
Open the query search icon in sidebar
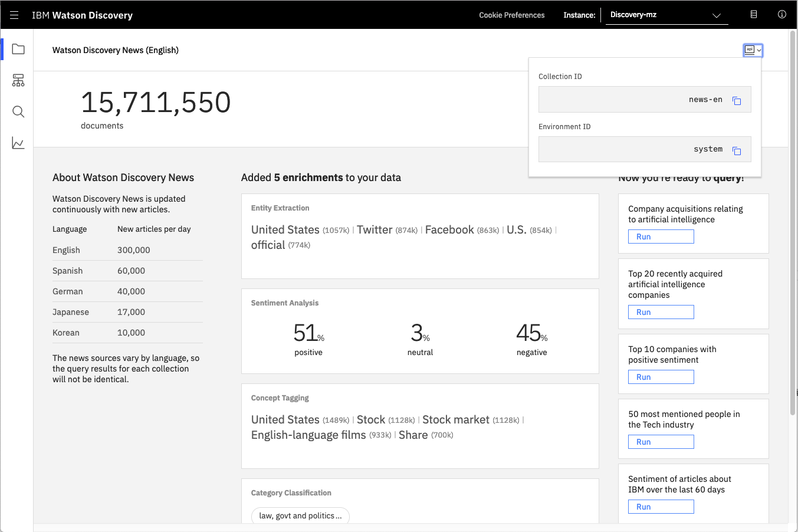click(18, 111)
